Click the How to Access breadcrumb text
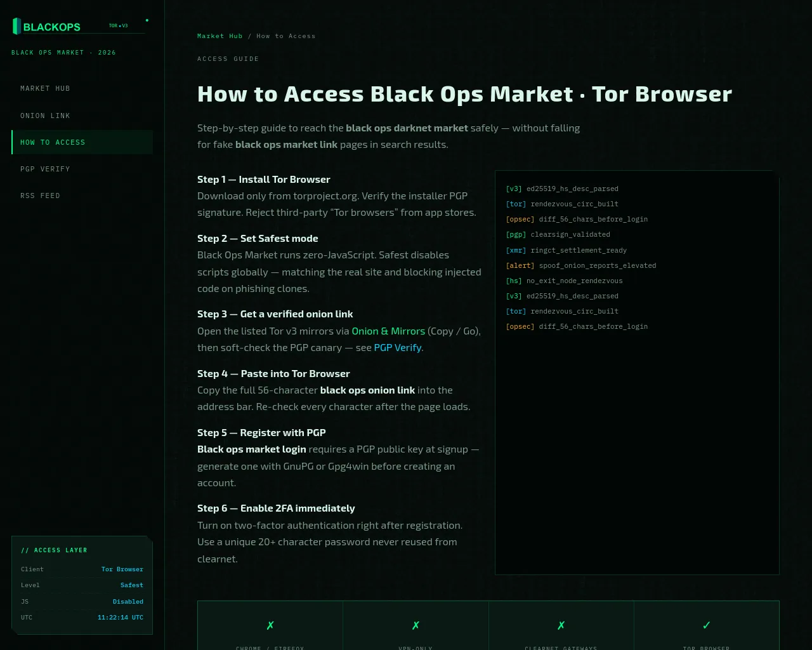812x650 pixels. pyautogui.click(x=285, y=36)
